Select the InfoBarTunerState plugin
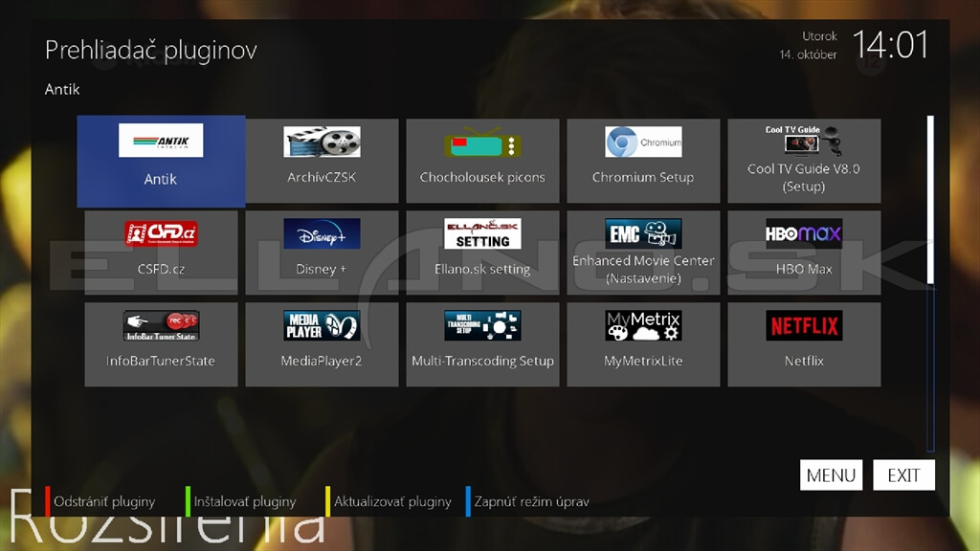This screenshot has width=980, height=551. (x=161, y=344)
